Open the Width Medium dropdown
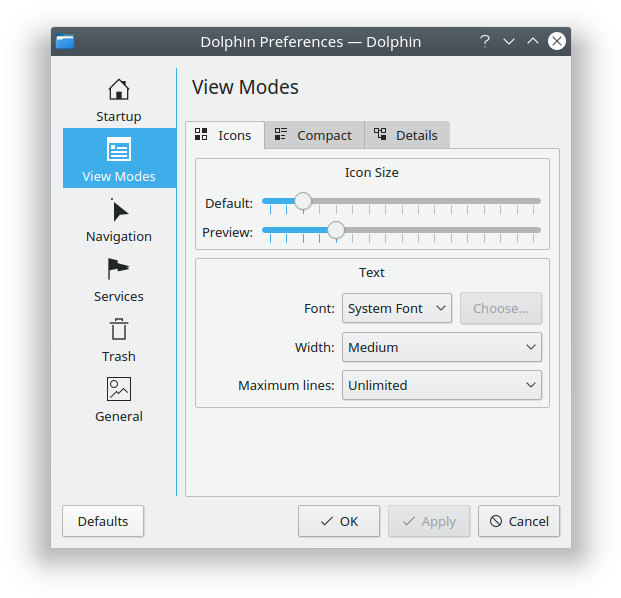 (x=441, y=347)
